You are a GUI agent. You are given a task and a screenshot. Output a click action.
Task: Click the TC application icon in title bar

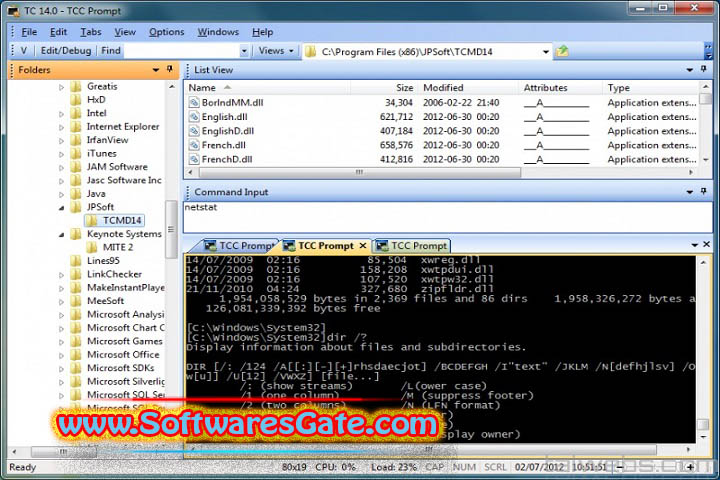pyautogui.click(x=13, y=10)
